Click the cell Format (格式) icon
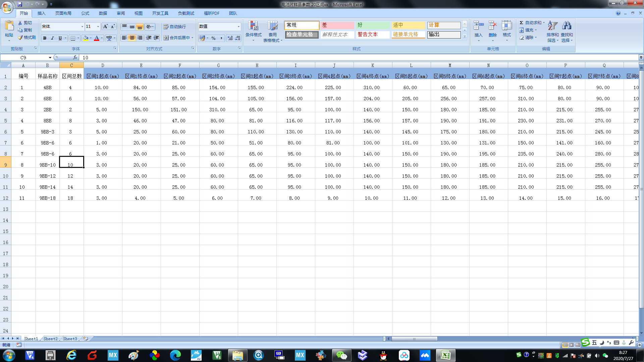Image resolution: width=644 pixels, height=362 pixels. [506, 26]
